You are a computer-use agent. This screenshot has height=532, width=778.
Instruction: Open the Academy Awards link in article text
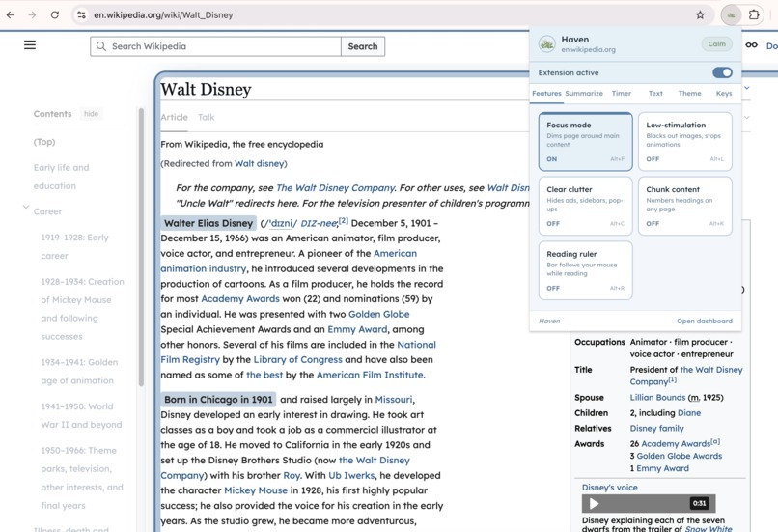[x=240, y=299]
